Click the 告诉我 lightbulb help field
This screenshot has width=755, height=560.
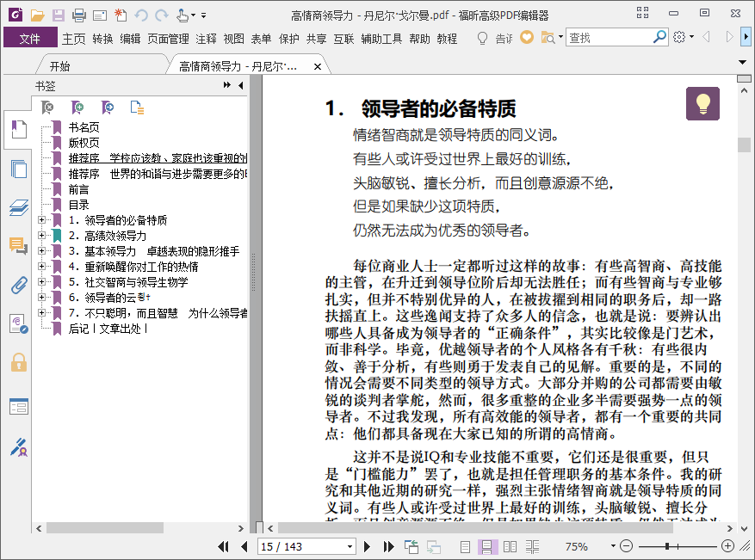(x=495, y=38)
